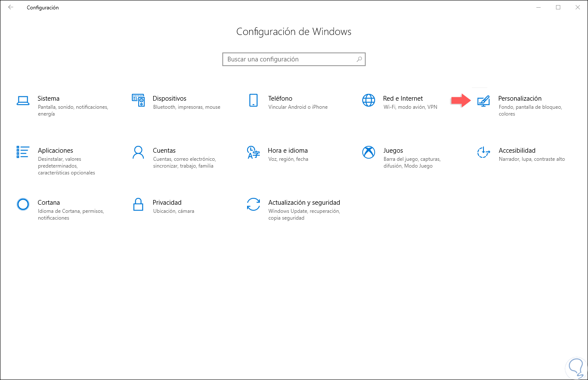This screenshot has height=380, width=588.
Task: Click the 'Cuentas, correo electrónico, sincronizar' description
Action: point(184,162)
